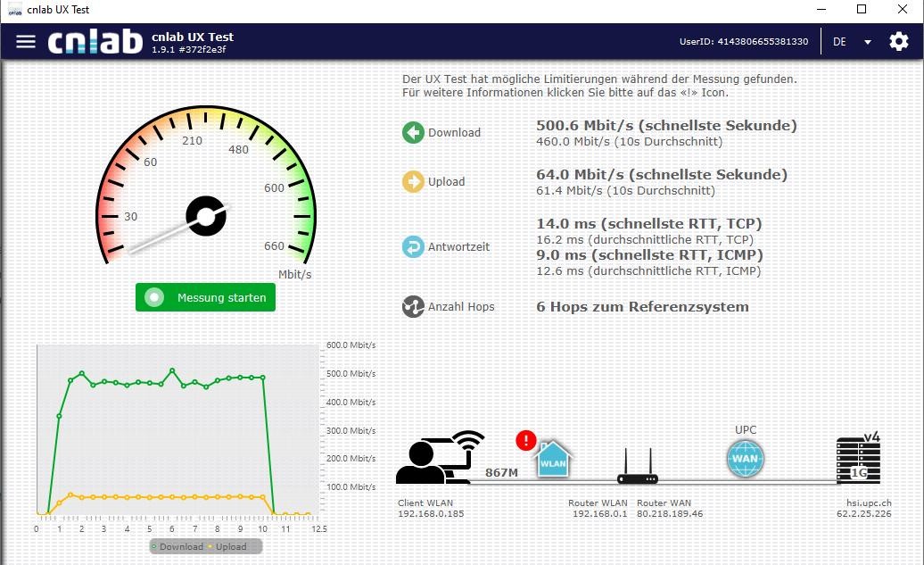This screenshot has height=565, width=924.
Task: Click the Anzahl Hops icon
Action: [x=413, y=307]
